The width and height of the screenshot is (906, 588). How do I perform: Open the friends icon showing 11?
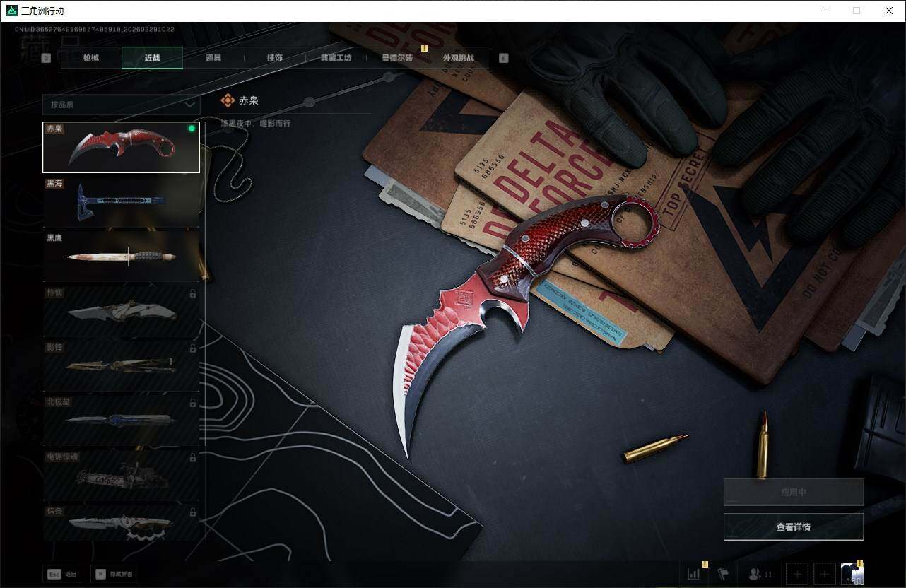tap(760, 575)
